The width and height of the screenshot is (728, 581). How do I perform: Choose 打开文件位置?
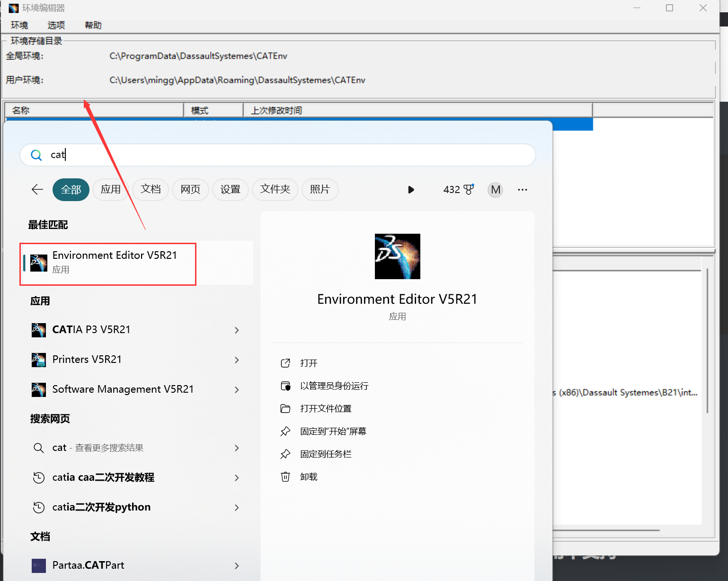pyautogui.click(x=326, y=408)
